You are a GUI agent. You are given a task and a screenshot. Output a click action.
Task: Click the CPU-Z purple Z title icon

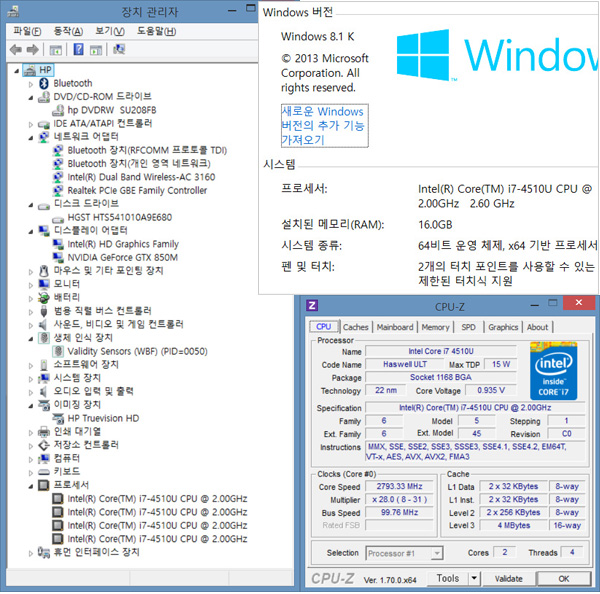[x=312, y=305]
